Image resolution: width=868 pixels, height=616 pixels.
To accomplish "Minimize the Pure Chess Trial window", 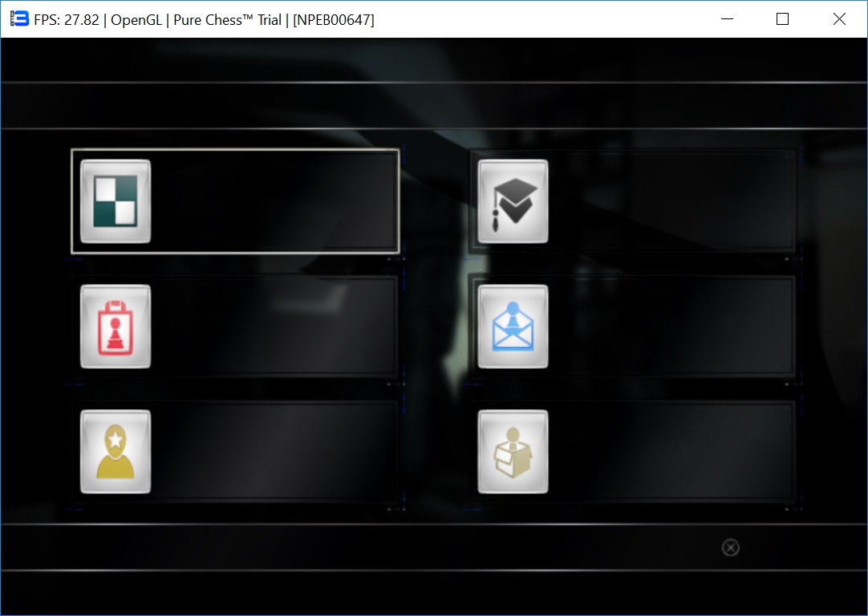I will 728,19.
